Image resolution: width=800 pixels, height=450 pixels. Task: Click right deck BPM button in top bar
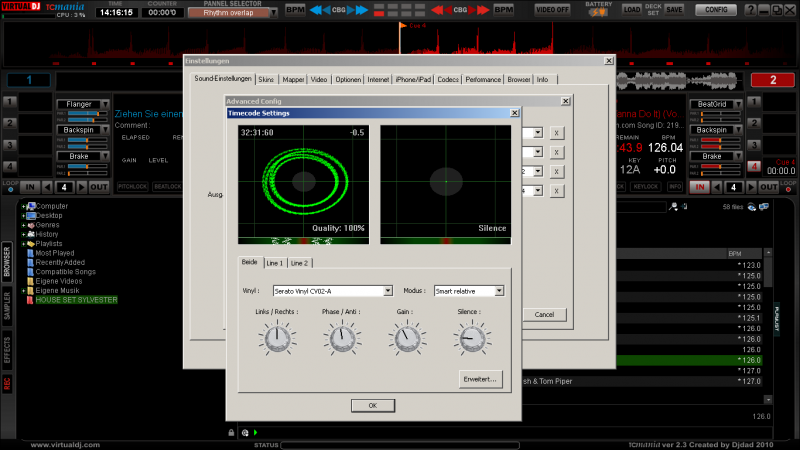click(x=504, y=10)
